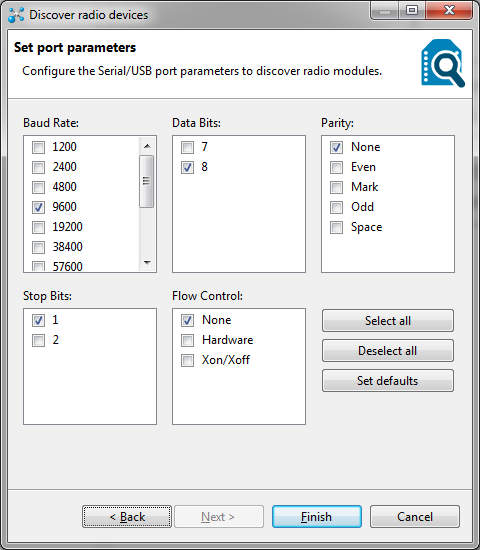Enable Xon/Xoff flow control

[x=187, y=360]
